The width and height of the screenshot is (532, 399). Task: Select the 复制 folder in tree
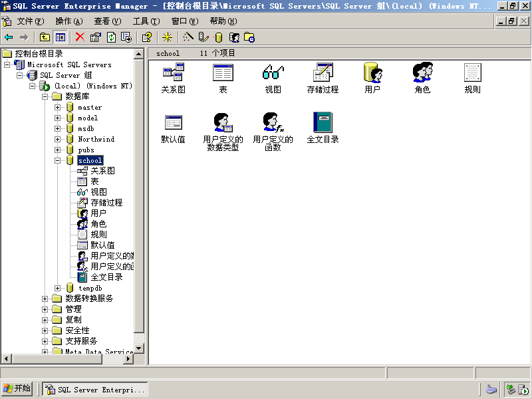73,320
